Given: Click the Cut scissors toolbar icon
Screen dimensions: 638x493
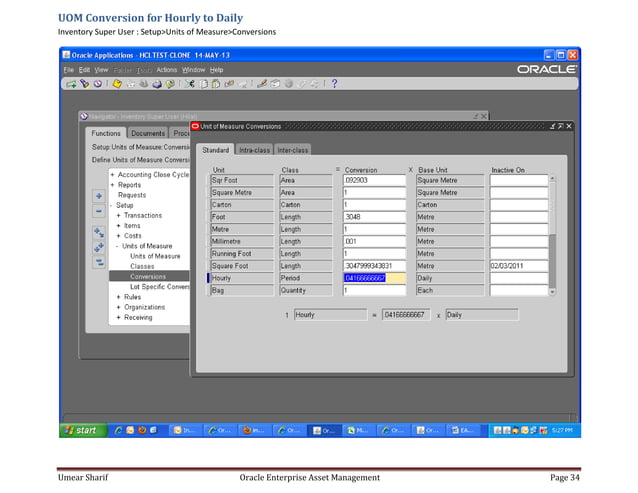Looking at the screenshot, I should pos(191,86).
